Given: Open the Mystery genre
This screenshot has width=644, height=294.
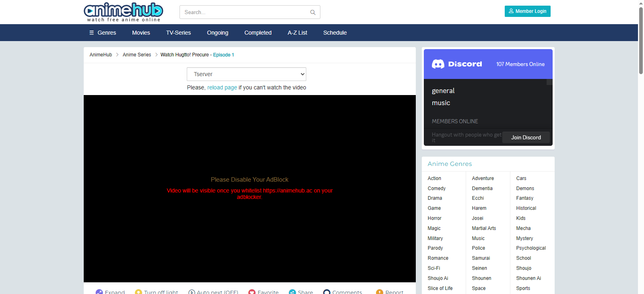Looking at the screenshot, I should coord(524,238).
